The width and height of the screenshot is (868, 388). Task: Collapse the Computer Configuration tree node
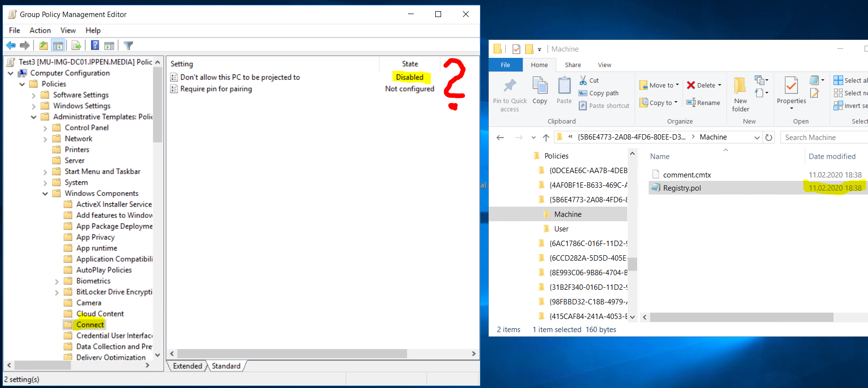(11, 73)
